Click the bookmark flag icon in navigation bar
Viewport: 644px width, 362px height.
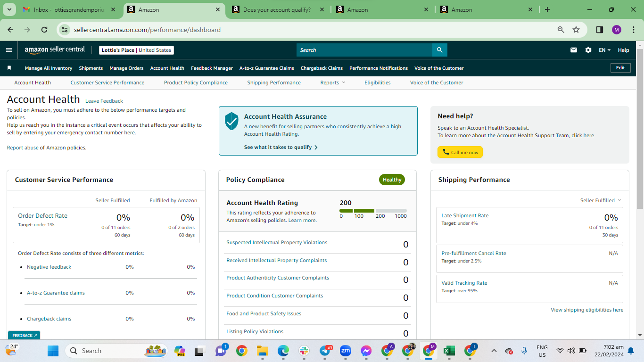(9, 68)
